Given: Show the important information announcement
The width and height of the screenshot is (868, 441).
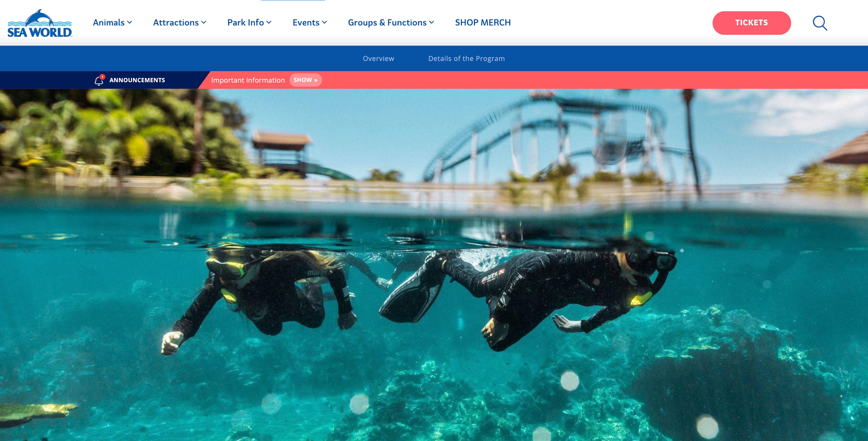Looking at the screenshot, I should [305, 80].
